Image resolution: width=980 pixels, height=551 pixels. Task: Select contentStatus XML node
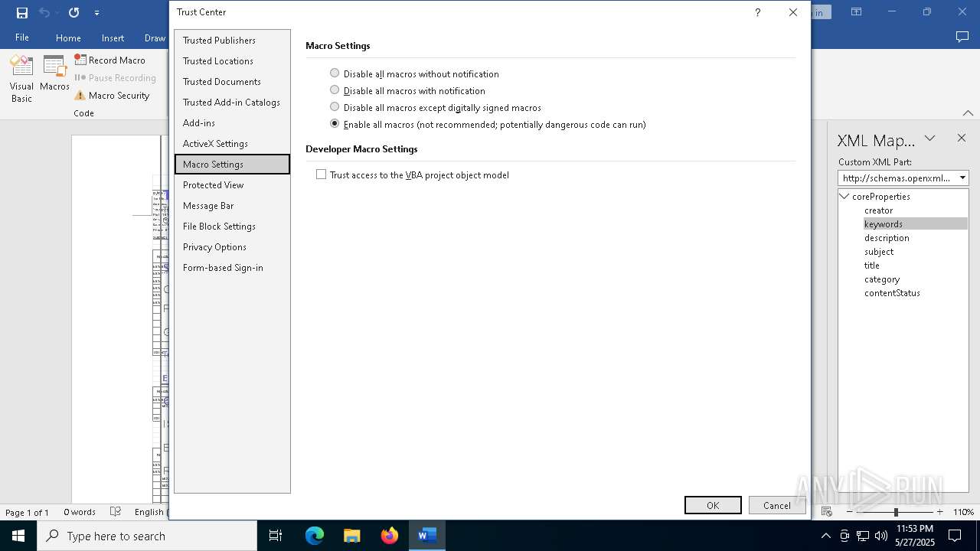[x=892, y=293]
